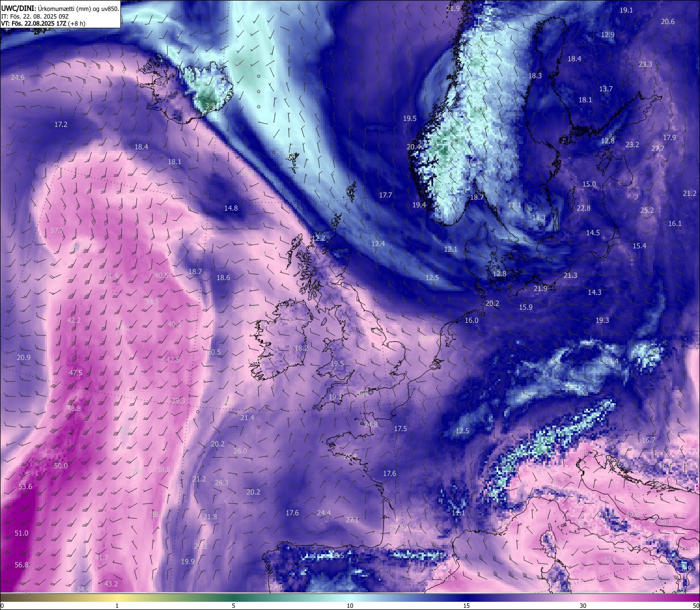The image size is (700, 610).
Task: Click the 20.6 value at top right
Action: [668, 22]
